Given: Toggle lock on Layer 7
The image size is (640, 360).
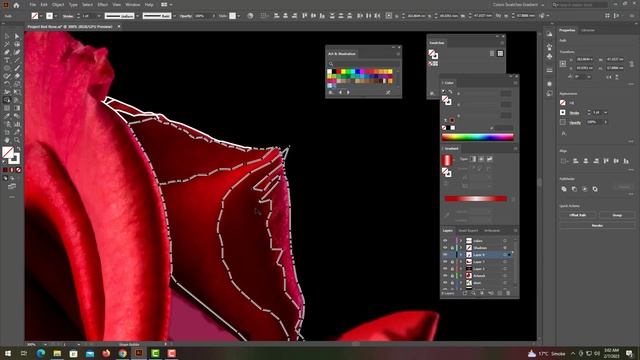Looking at the screenshot, I should click(x=452, y=262).
